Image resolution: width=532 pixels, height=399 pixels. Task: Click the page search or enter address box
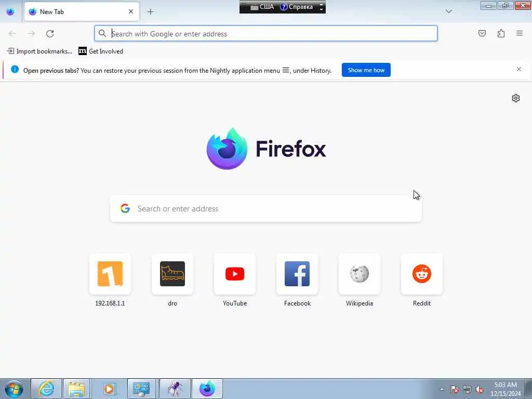tap(266, 208)
